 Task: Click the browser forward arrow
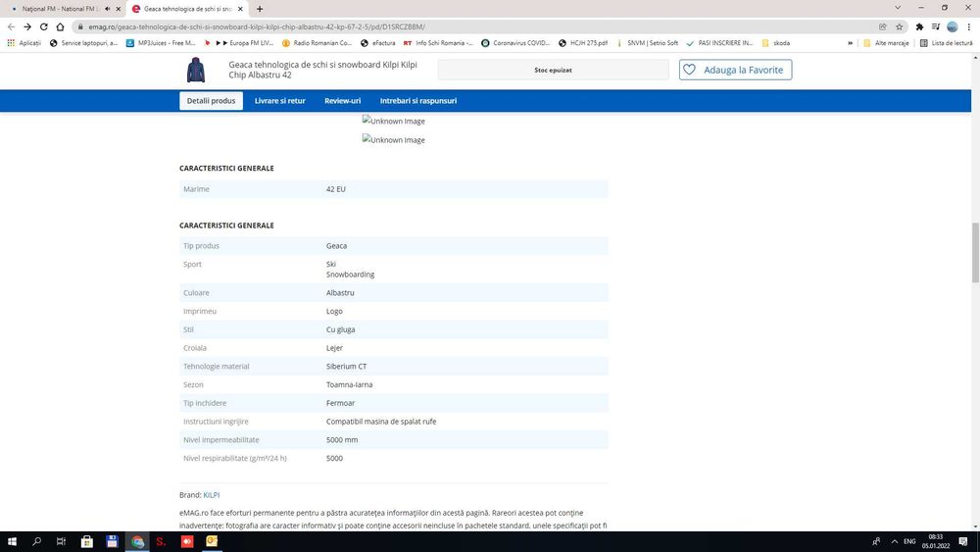[x=27, y=26]
